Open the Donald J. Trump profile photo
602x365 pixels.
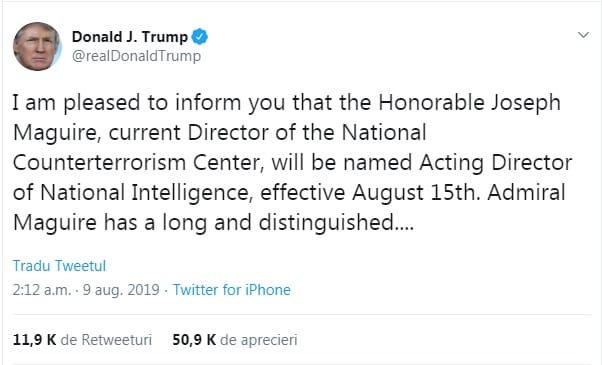[37, 46]
